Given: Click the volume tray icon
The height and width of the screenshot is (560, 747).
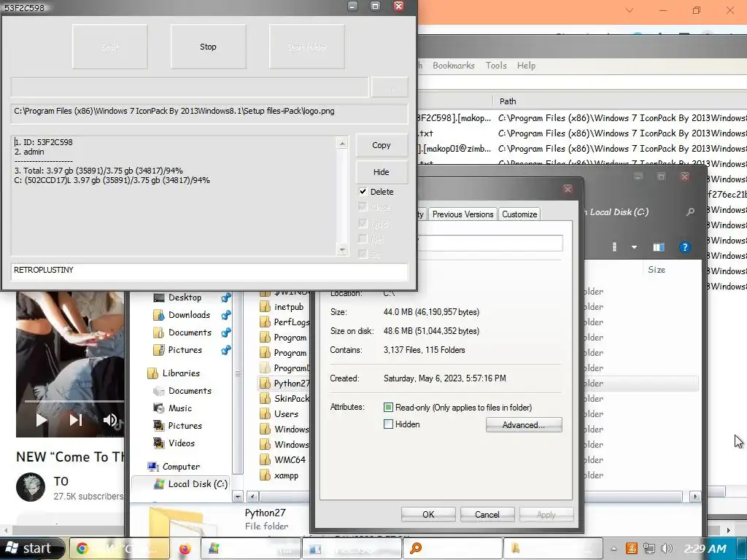Looking at the screenshot, I should (x=667, y=548).
